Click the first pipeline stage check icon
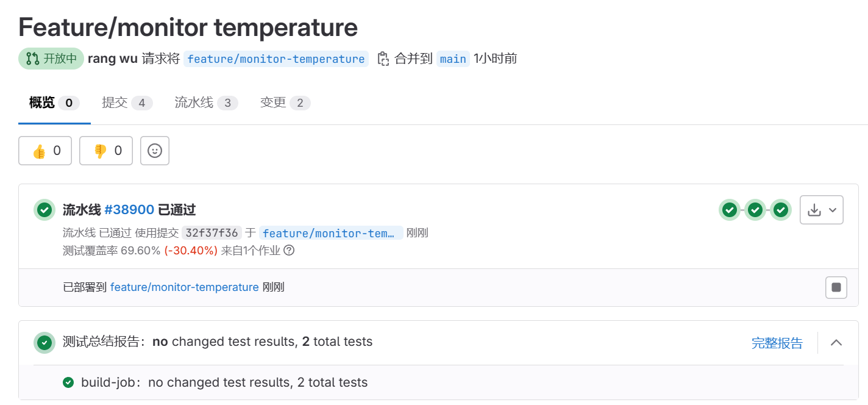 730,209
